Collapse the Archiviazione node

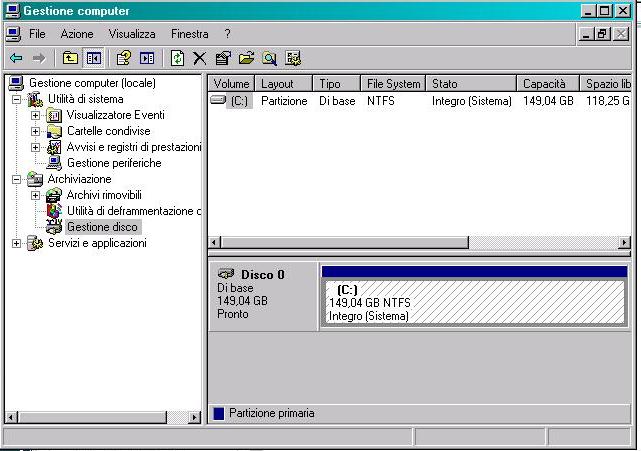tap(16, 179)
